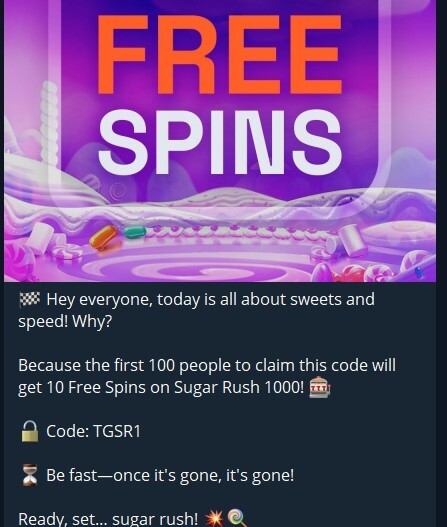Click the checkered flag emoji
The height and width of the screenshot is (527, 447).
click(x=30, y=299)
